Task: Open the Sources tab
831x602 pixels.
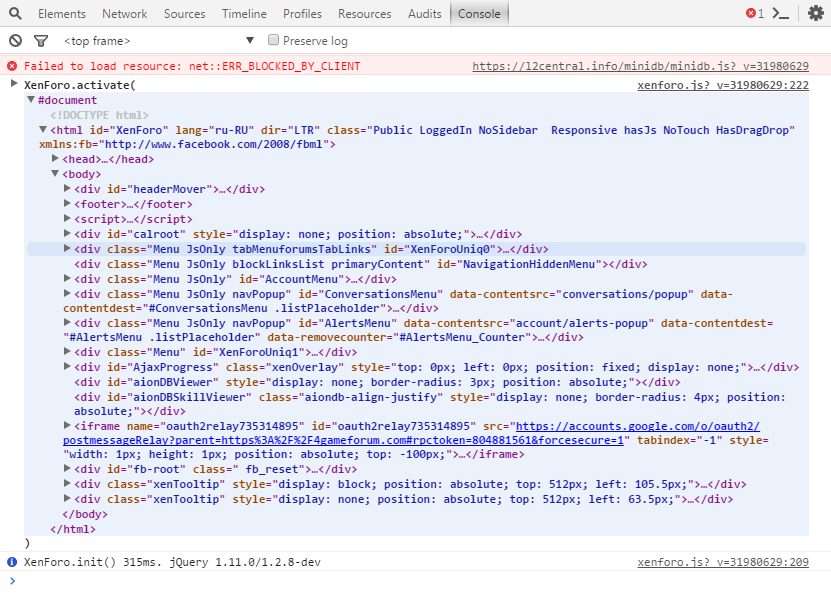Action: [184, 14]
